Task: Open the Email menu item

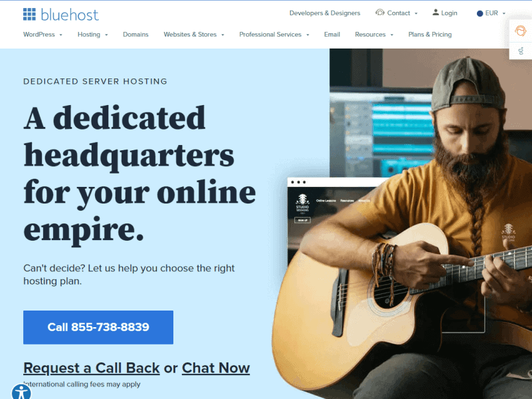Action: [332, 35]
